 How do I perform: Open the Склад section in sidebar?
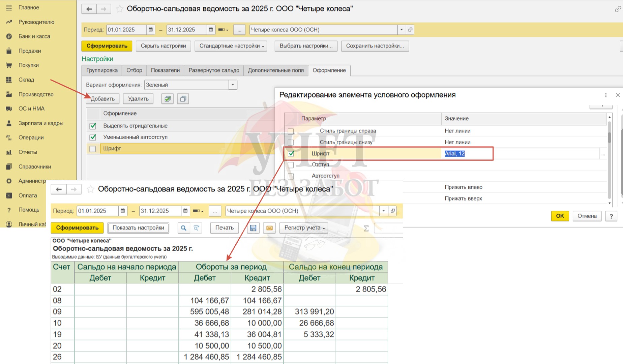coord(26,80)
